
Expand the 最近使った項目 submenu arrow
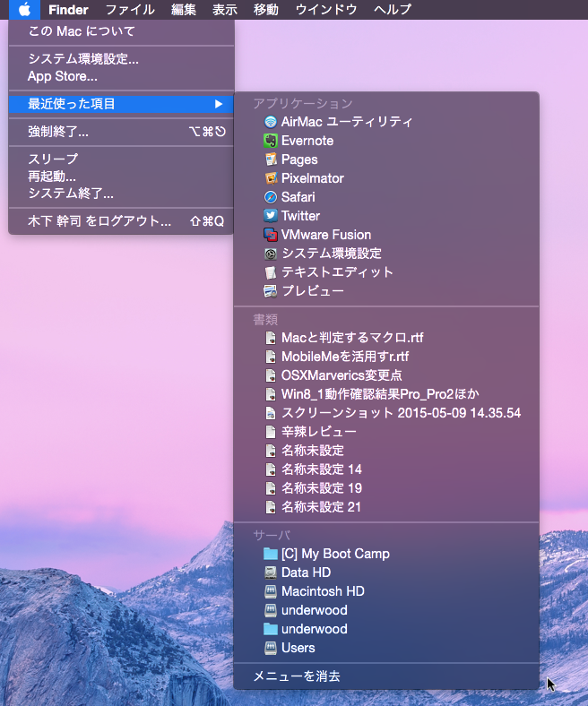pyautogui.click(x=219, y=104)
